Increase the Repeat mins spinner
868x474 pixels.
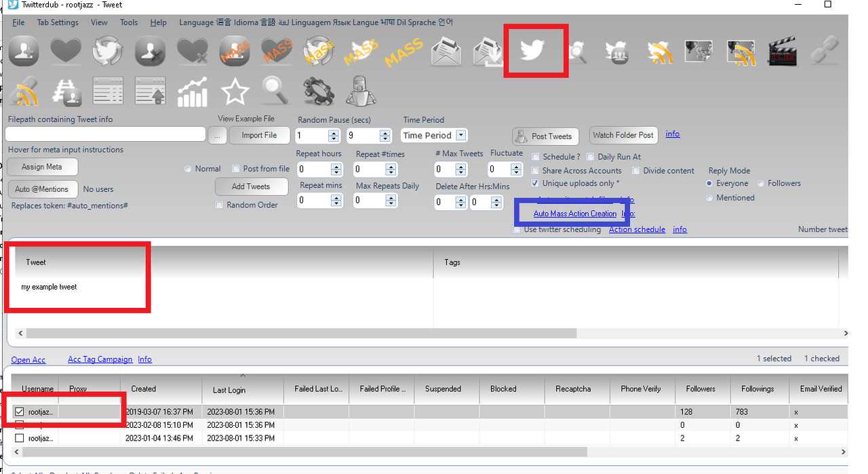(336, 197)
